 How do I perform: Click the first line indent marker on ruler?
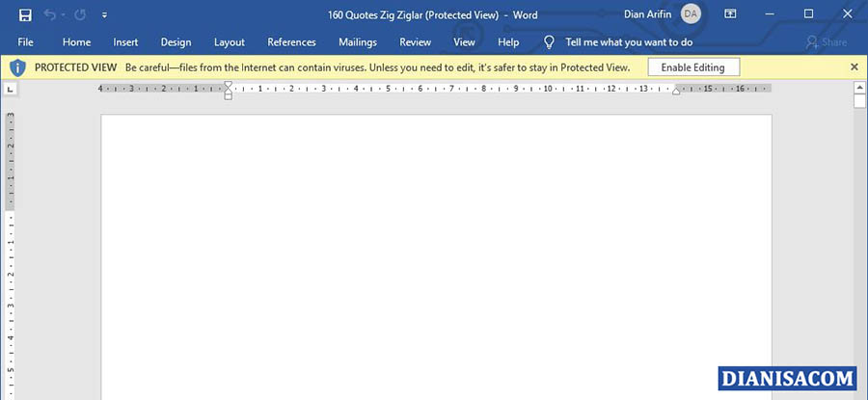(228, 85)
